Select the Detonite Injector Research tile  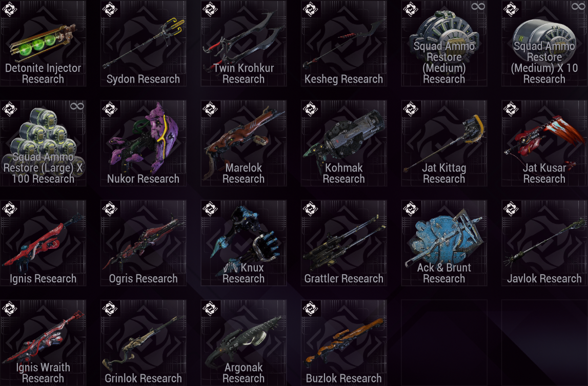click(x=43, y=43)
